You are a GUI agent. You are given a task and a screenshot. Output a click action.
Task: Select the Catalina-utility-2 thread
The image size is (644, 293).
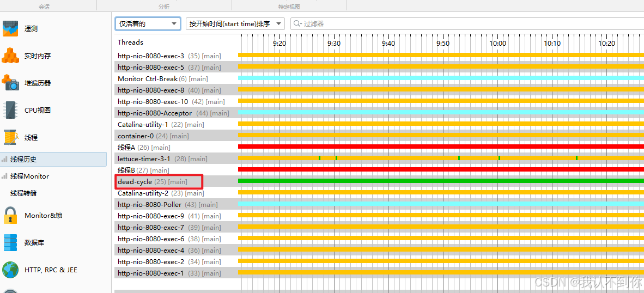[x=176, y=193]
